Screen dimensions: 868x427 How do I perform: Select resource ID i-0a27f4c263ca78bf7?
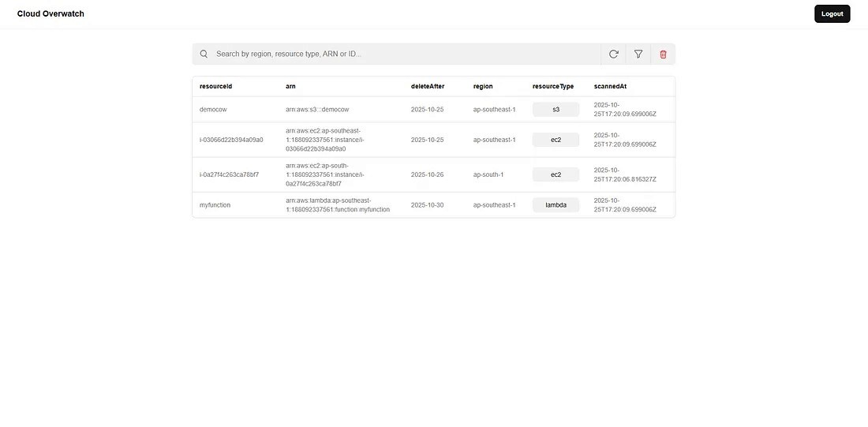coord(229,175)
